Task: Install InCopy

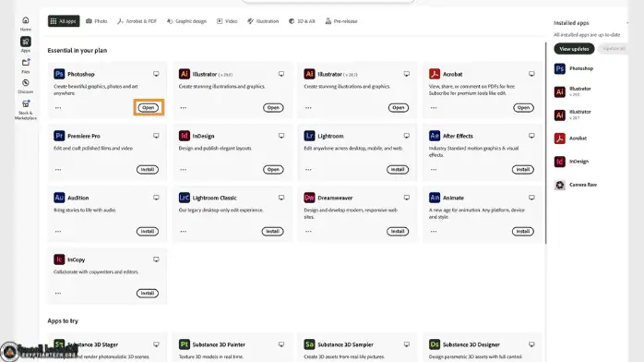Action: pos(148,294)
